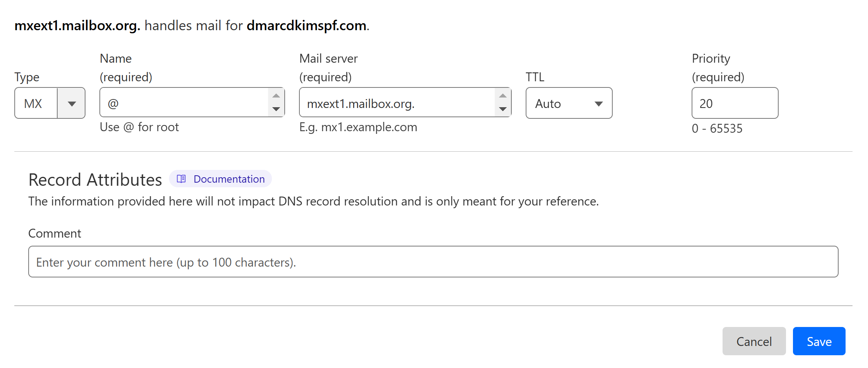Click the Mail server field up arrow

point(503,96)
